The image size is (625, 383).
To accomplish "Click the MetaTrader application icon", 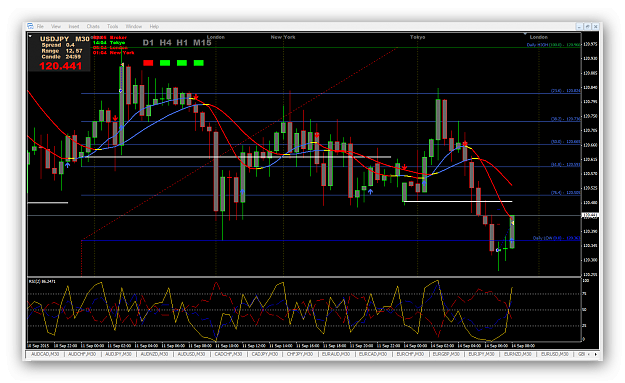I will point(30,26).
